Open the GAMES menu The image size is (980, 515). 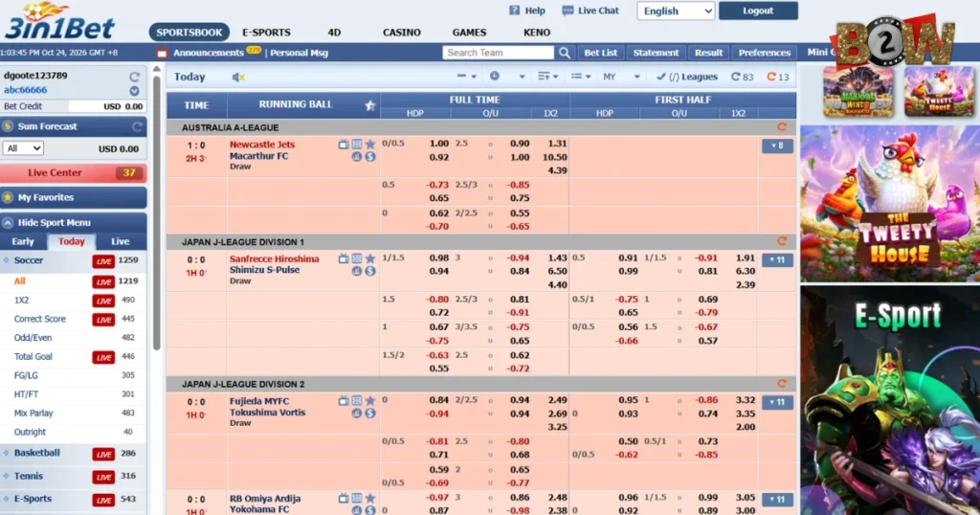tap(469, 33)
